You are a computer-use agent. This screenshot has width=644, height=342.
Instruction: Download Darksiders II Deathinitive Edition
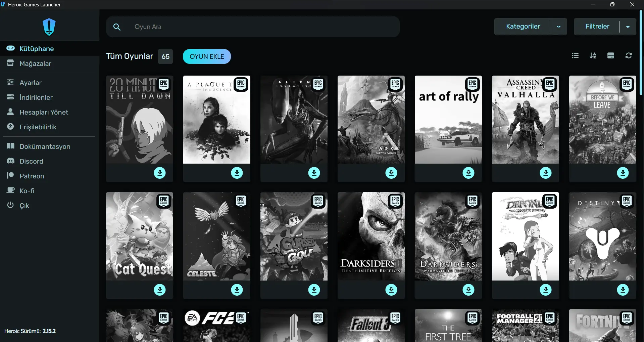pos(391,290)
